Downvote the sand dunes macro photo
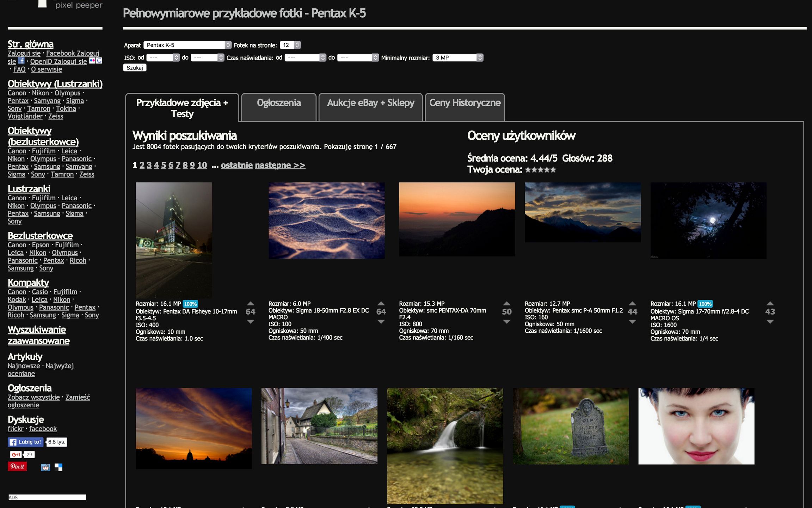812x508 pixels. pyautogui.click(x=381, y=322)
